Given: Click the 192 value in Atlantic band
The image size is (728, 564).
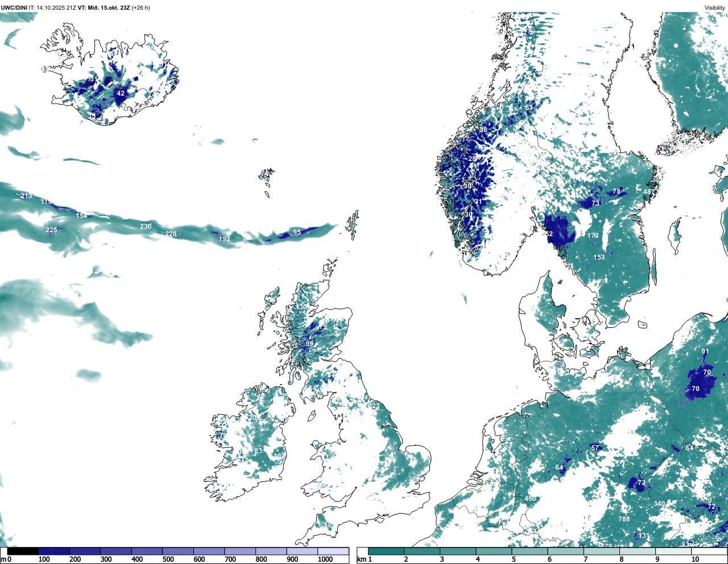Looking at the screenshot, I should [225, 239].
